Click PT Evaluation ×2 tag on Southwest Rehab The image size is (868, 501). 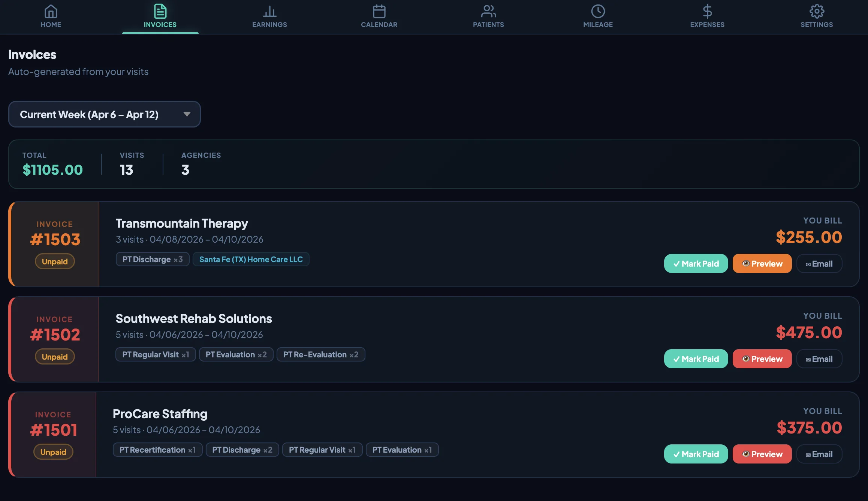[236, 354]
